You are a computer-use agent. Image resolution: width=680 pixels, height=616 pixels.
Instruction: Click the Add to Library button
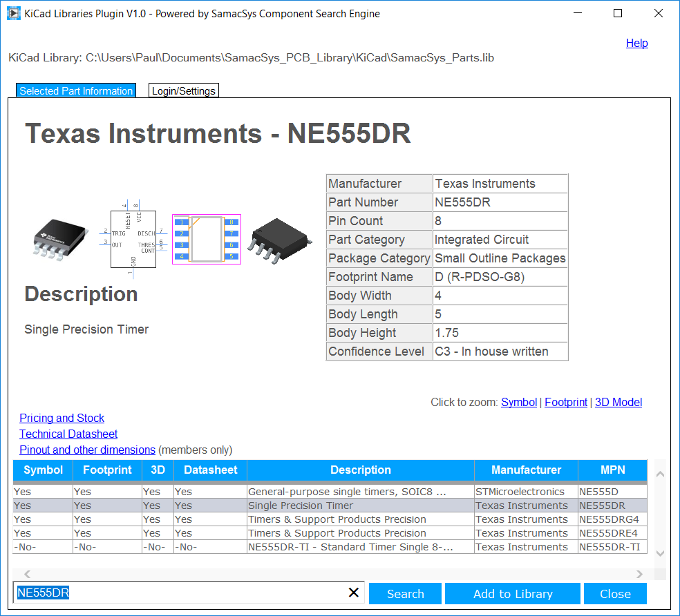coord(513,593)
